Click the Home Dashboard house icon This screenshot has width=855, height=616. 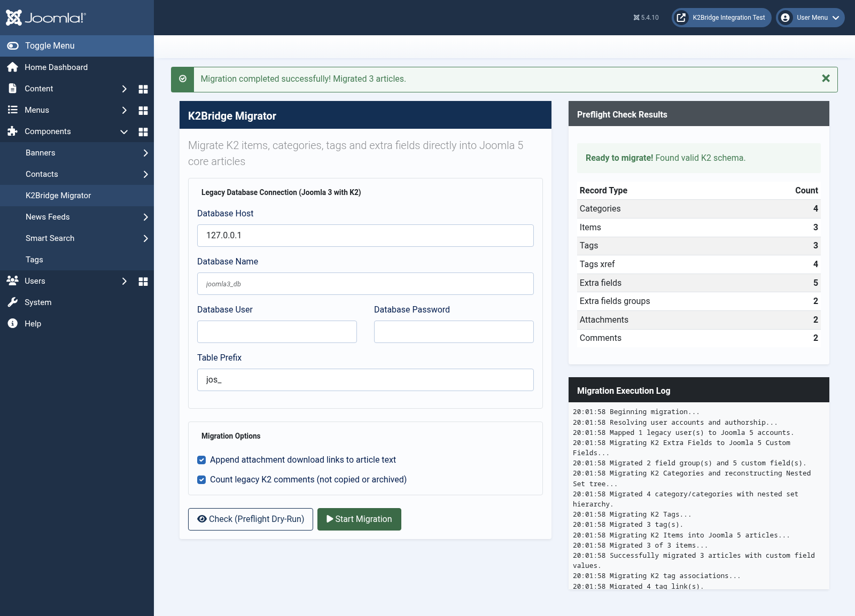[13, 67]
